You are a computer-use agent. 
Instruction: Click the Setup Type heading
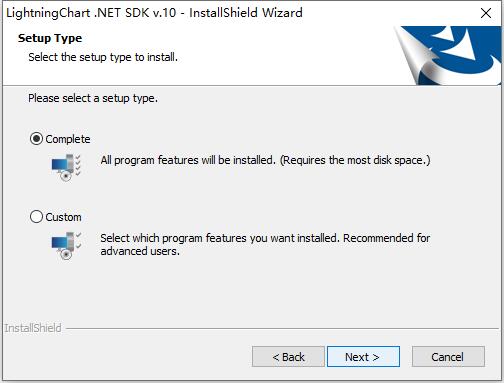pos(50,38)
